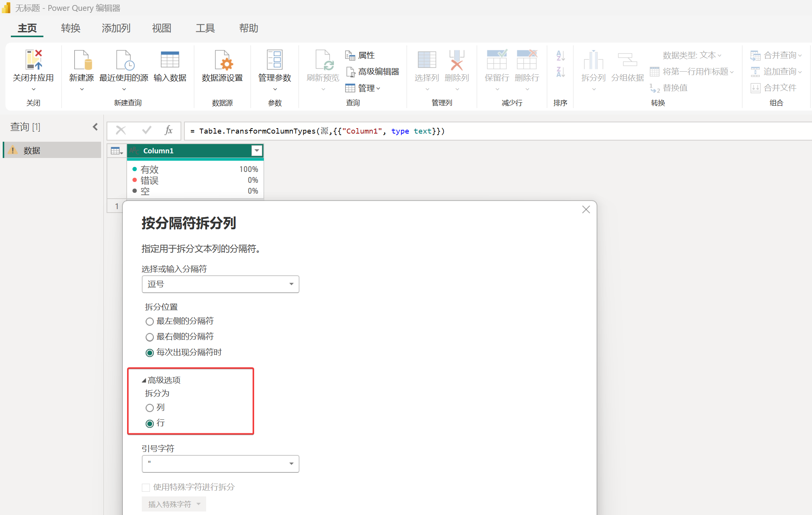812x515 pixels.
Task: Click the Enter Data table icon
Action: [170, 60]
